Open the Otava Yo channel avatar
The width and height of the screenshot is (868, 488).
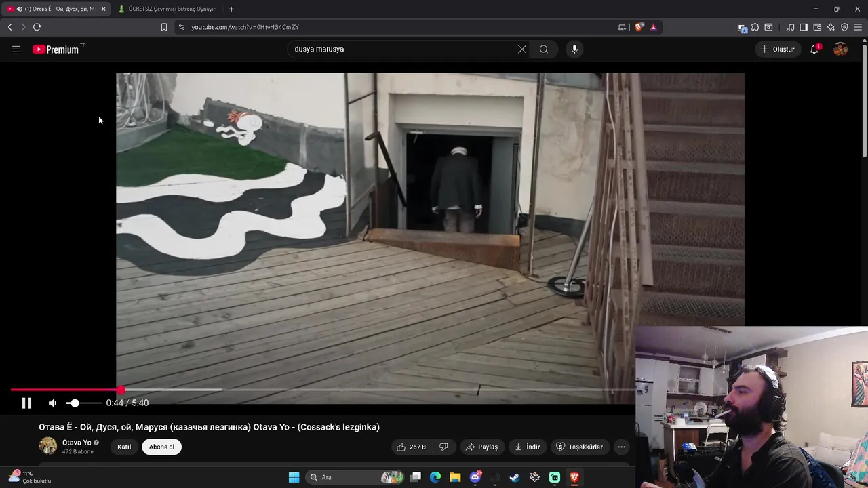pos(48,446)
